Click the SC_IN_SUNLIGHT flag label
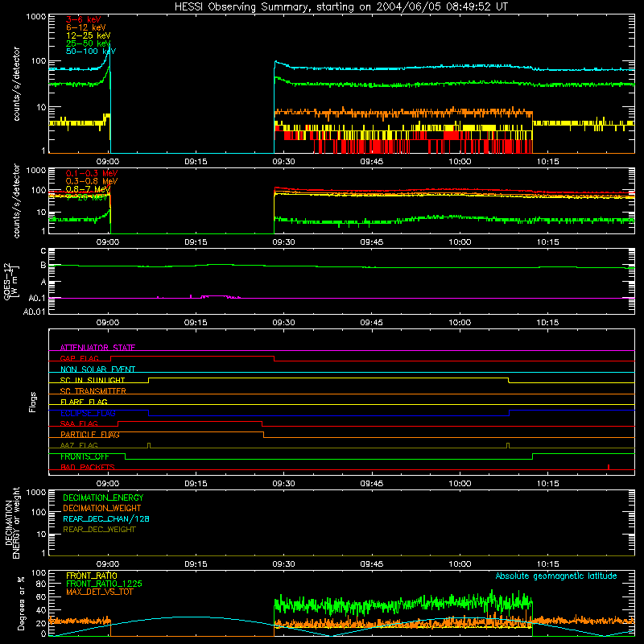Viewport: 644px width, 644px height. 93,380
